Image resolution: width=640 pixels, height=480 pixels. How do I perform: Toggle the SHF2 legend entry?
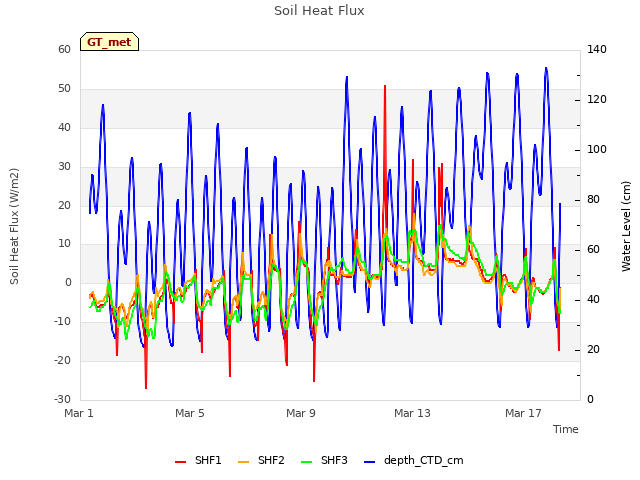click(261, 460)
